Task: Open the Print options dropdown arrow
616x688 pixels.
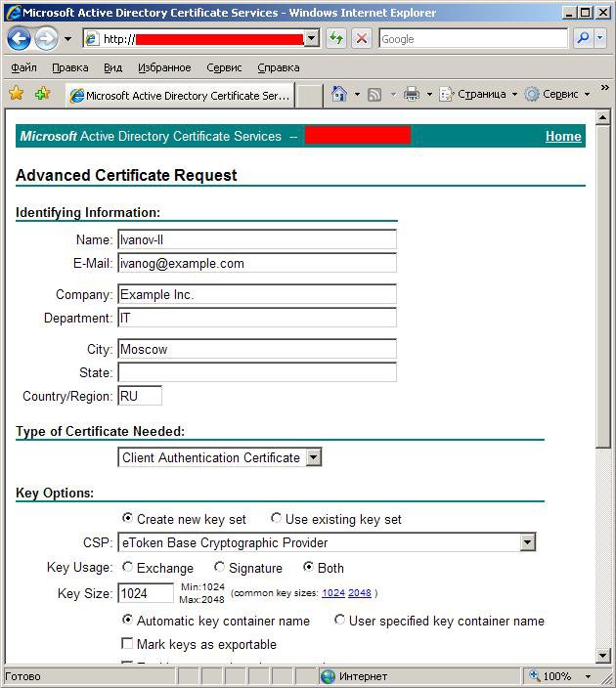Action: click(x=429, y=95)
